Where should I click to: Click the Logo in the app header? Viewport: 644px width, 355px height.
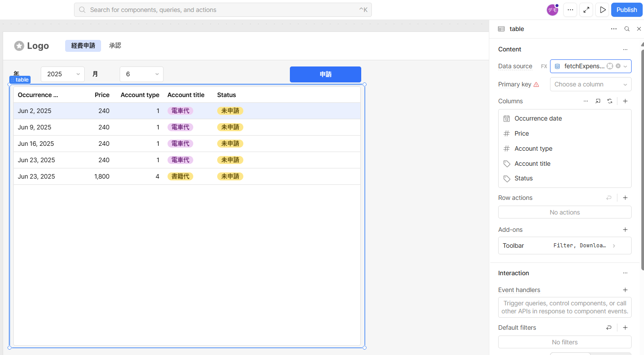coord(31,46)
